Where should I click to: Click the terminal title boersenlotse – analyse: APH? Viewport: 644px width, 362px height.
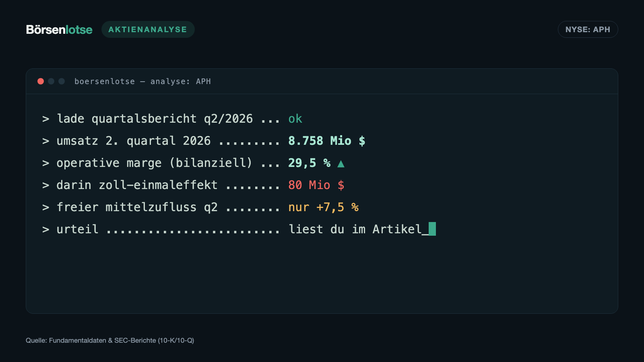pyautogui.click(x=142, y=81)
